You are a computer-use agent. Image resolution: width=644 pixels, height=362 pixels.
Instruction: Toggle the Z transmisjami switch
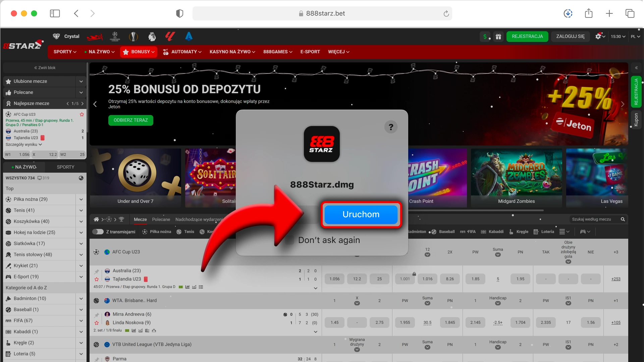point(98,232)
